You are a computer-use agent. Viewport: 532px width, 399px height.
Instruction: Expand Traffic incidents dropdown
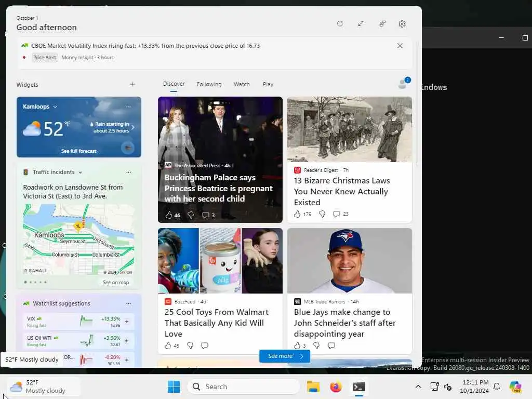click(x=81, y=172)
